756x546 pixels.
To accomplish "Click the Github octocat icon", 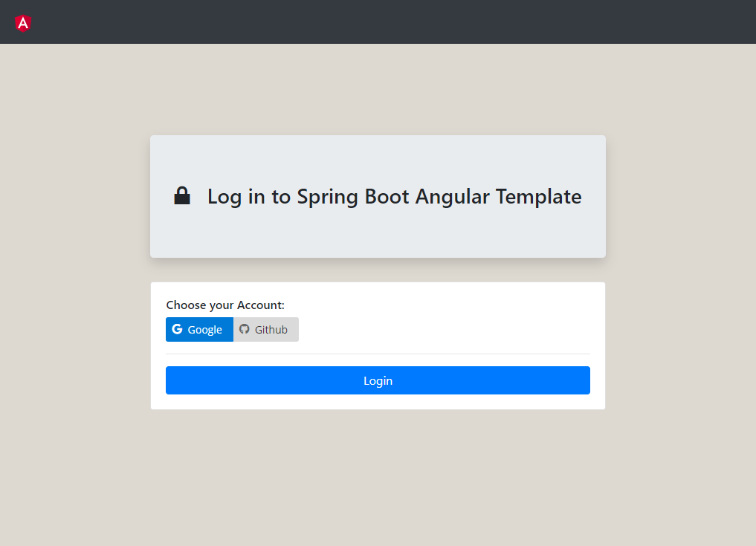I will coord(245,329).
